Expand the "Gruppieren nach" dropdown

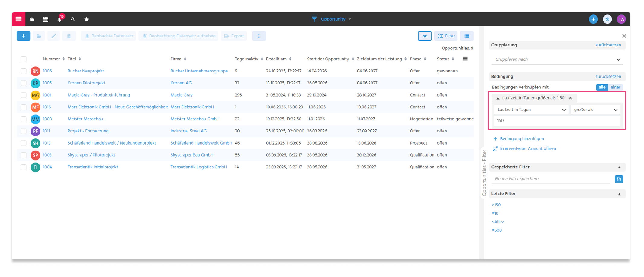pos(557,59)
